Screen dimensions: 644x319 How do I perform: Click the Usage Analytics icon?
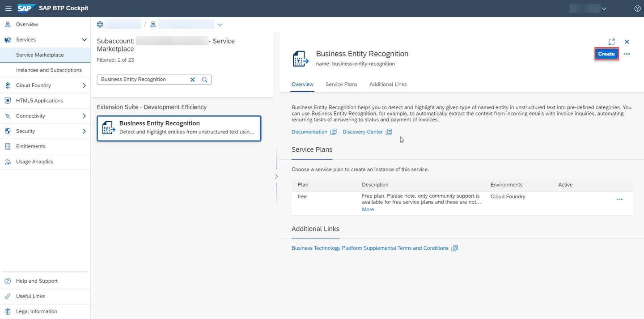[x=8, y=161]
